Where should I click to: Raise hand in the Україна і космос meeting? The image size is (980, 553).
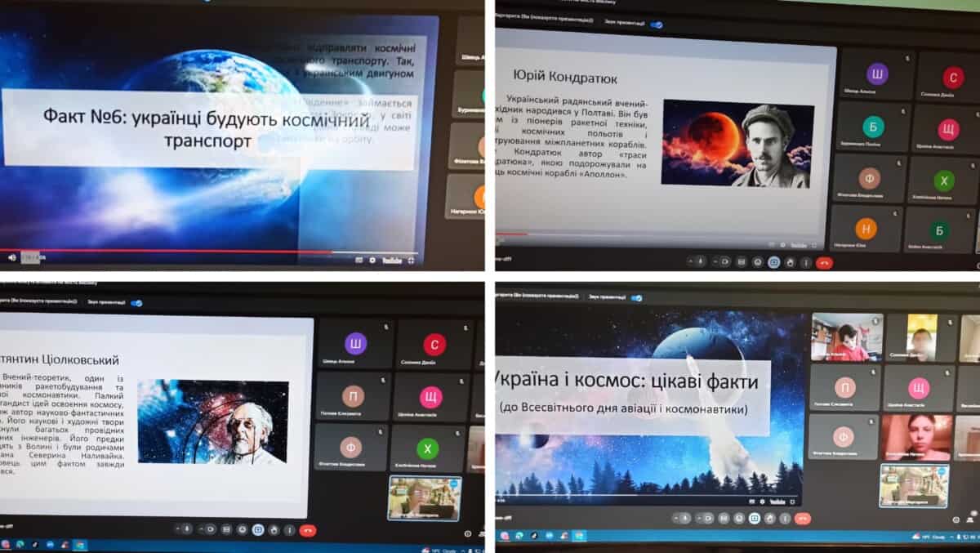pos(772,518)
